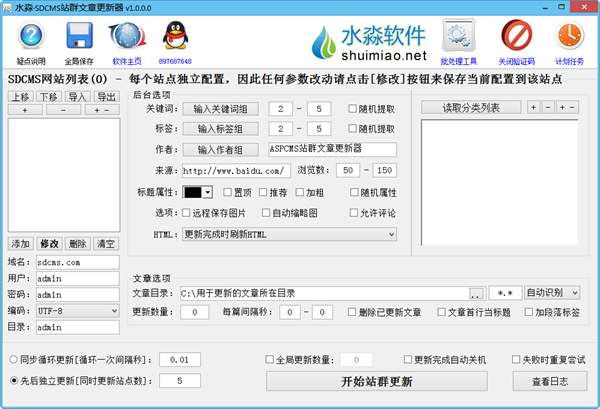The image size is (600, 409).
Task: Enable 远程保存图片 option
Action: point(186,213)
